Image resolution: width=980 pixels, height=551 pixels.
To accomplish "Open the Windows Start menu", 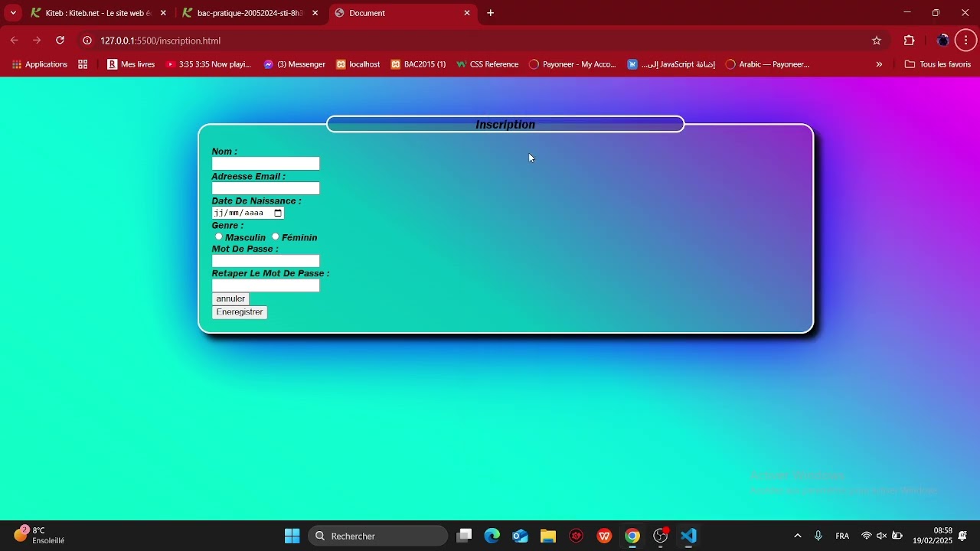I will (x=292, y=536).
